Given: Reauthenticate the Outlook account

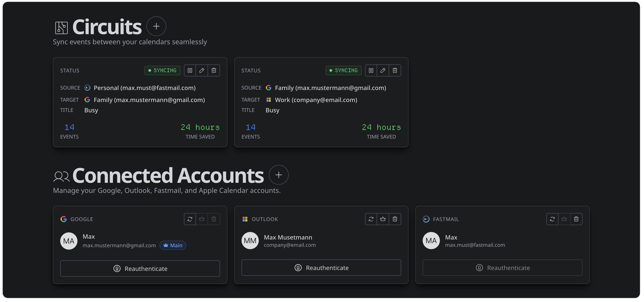Looking at the screenshot, I should pyautogui.click(x=321, y=268).
